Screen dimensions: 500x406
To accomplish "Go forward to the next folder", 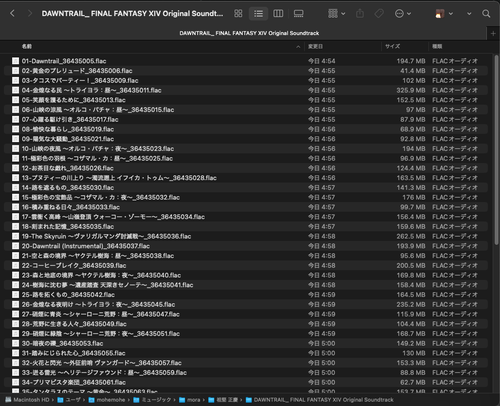I will (x=30, y=13).
